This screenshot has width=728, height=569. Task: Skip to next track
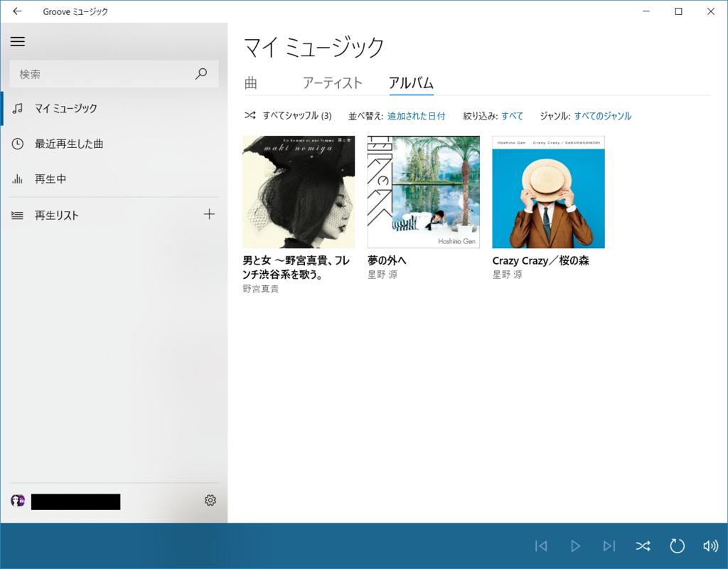[x=609, y=546]
